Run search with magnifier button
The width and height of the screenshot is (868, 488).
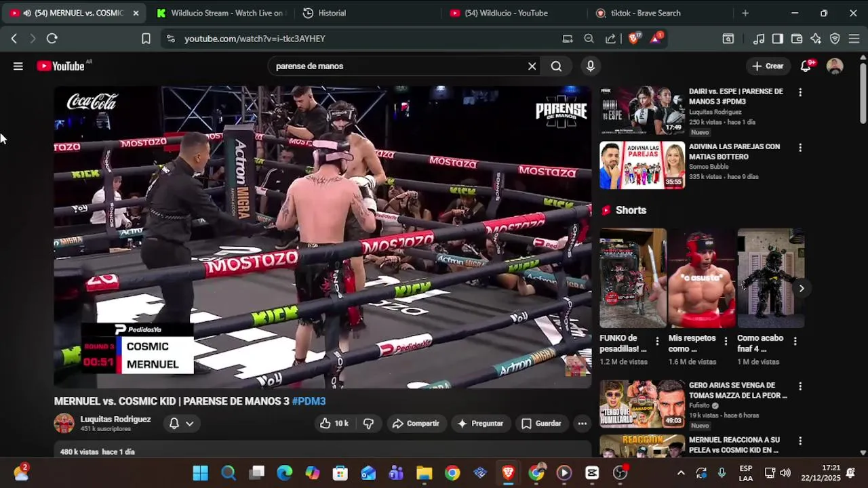tap(556, 66)
